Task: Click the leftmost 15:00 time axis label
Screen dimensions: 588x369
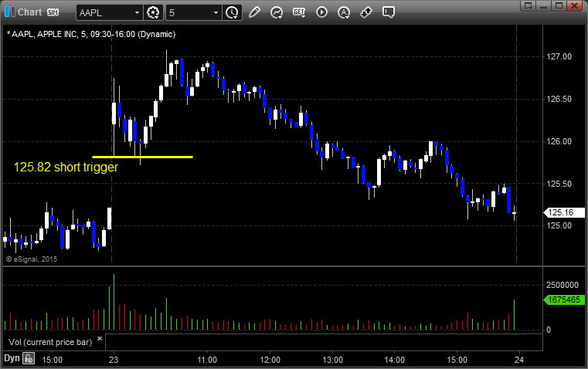Action: (x=52, y=360)
